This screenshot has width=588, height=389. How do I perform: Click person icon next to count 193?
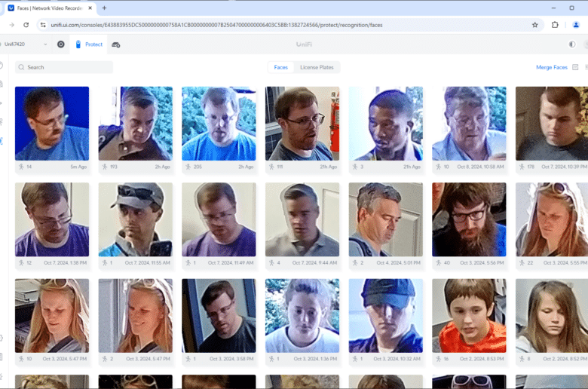[105, 167]
